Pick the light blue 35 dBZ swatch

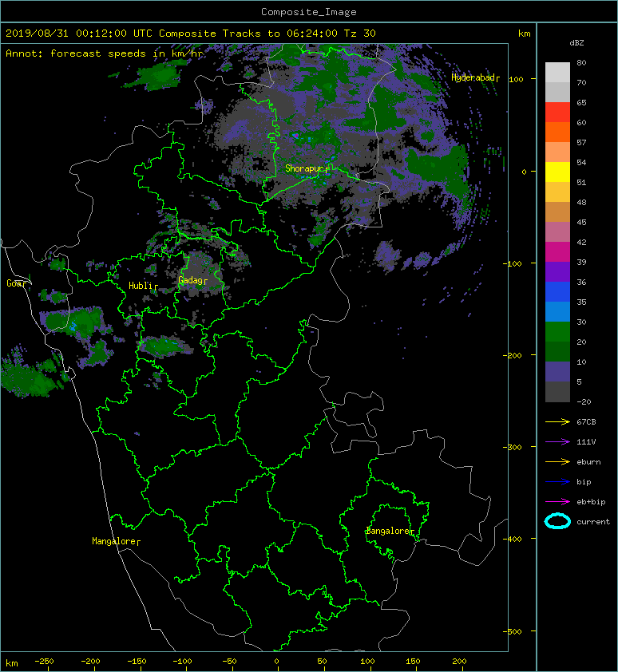[x=557, y=311]
